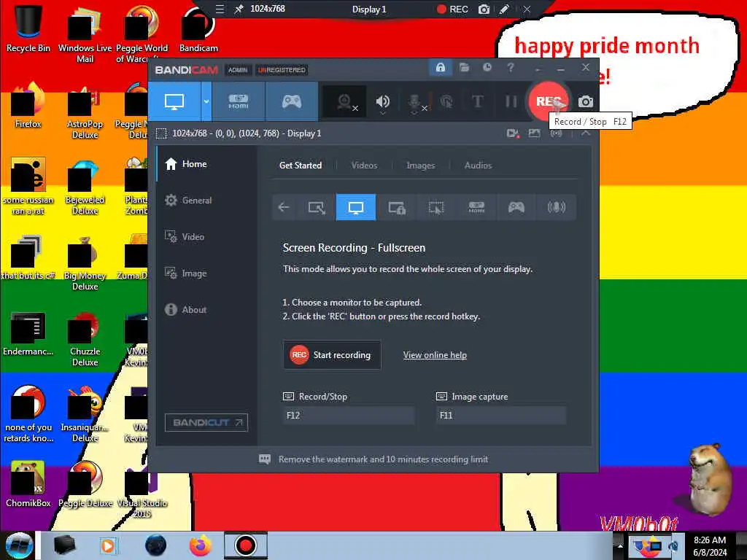Select audio only recording mode icon
The width and height of the screenshot is (747, 560).
[556, 207]
